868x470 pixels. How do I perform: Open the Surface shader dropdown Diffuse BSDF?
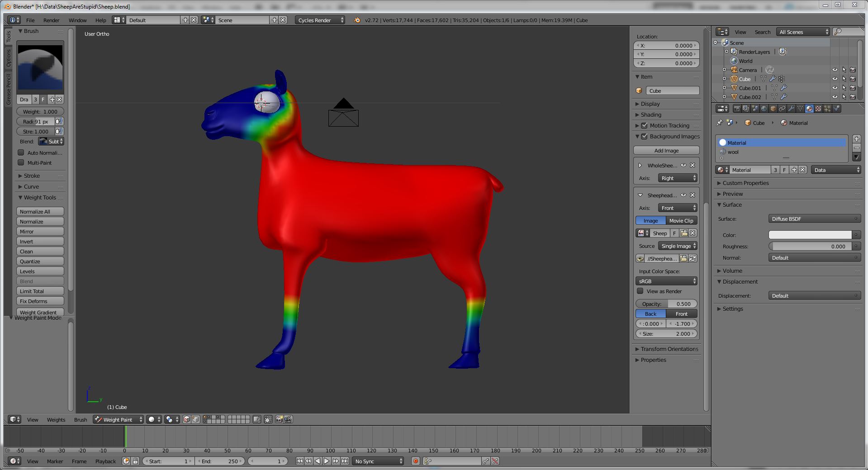coord(814,218)
